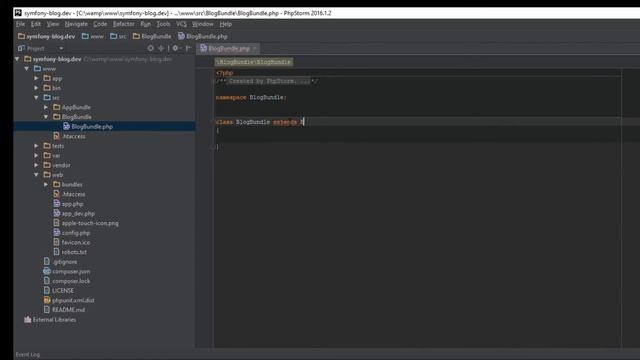640x360 pixels.
Task: Collapse the BlogBundle folder in tree
Action: click(x=46, y=117)
